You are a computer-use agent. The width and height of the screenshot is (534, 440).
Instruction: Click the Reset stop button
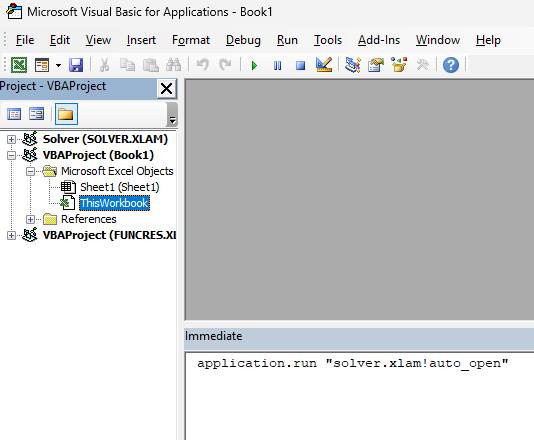[x=300, y=65]
